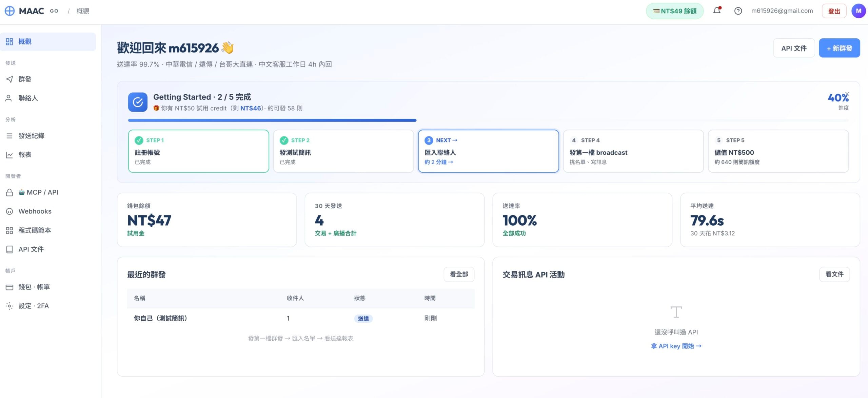Open the notifications bell

point(717,11)
